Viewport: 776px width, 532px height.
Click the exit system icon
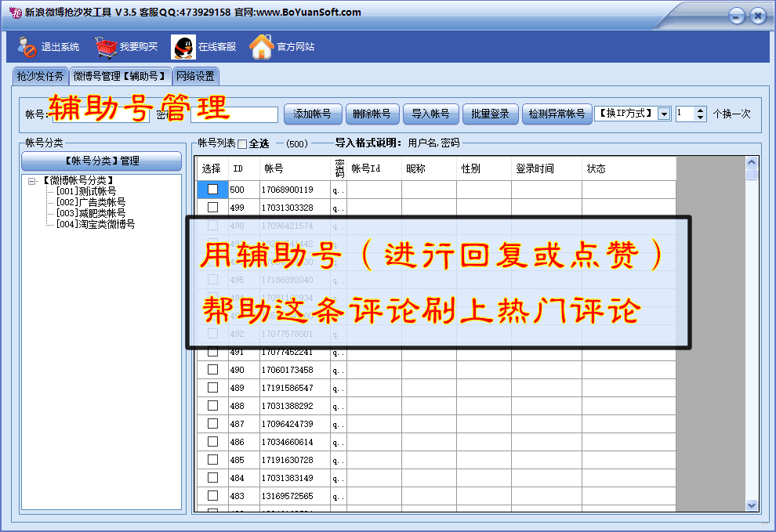tap(27, 47)
